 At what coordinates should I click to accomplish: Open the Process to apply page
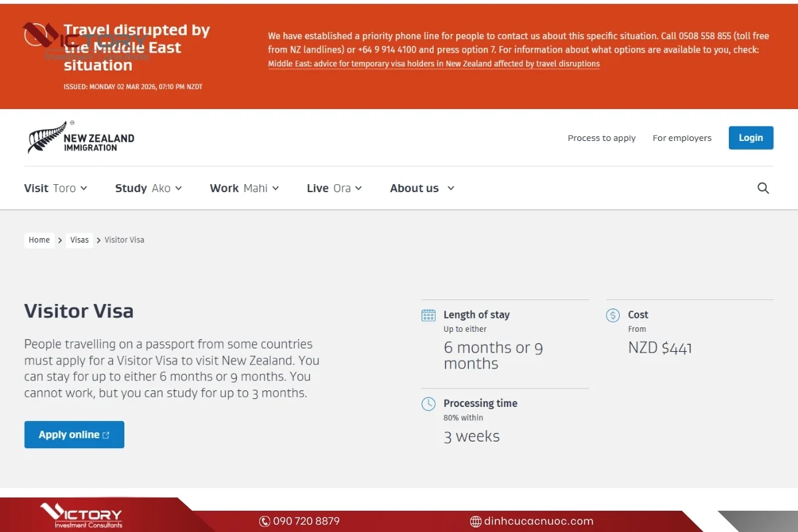click(601, 138)
